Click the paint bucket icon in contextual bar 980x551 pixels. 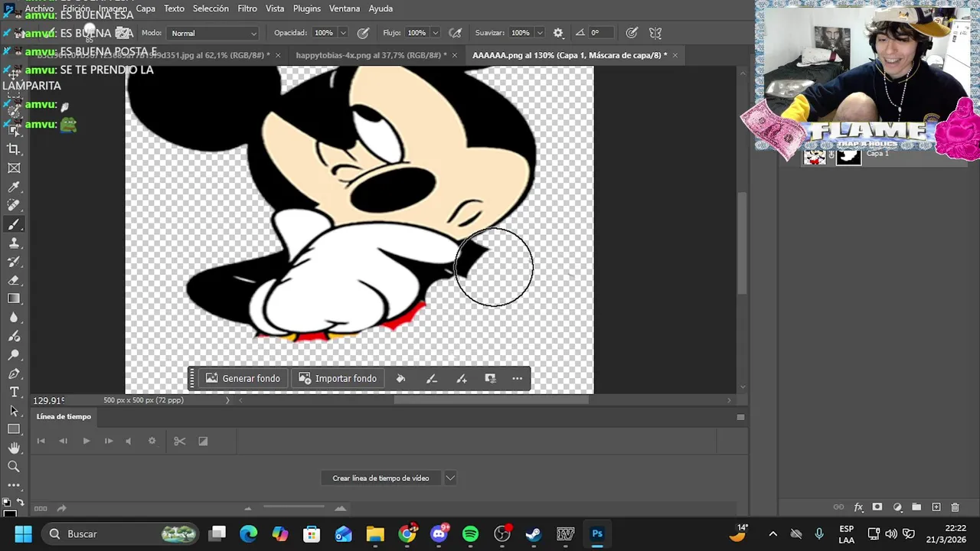click(400, 378)
